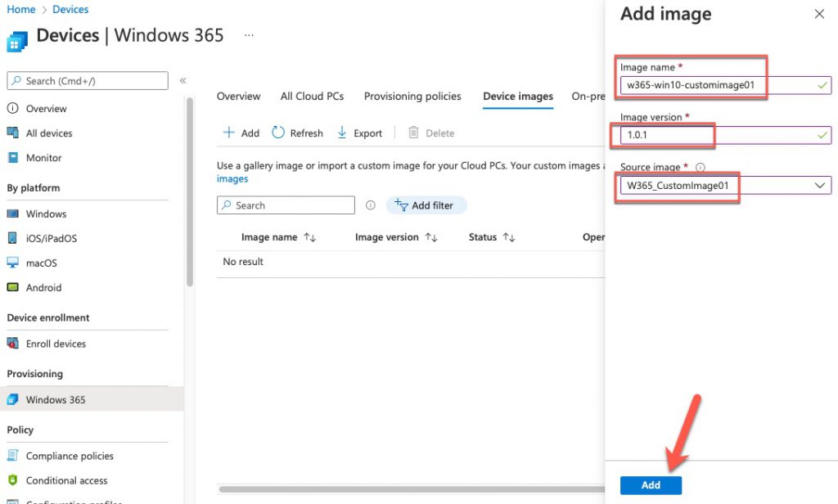The image size is (838, 504).
Task: Click the Status column header
Action: point(483,237)
